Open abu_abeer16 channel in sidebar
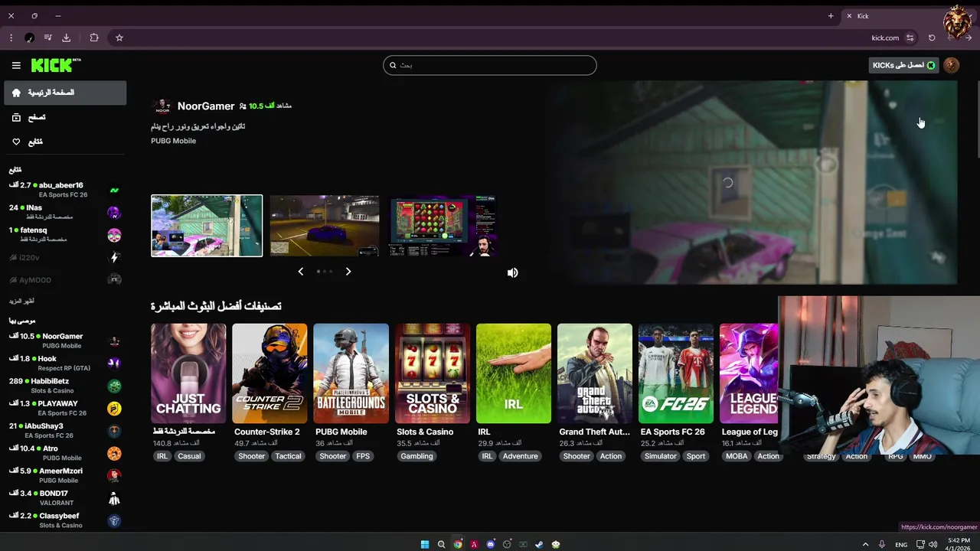The height and width of the screenshot is (551, 980). click(65, 189)
